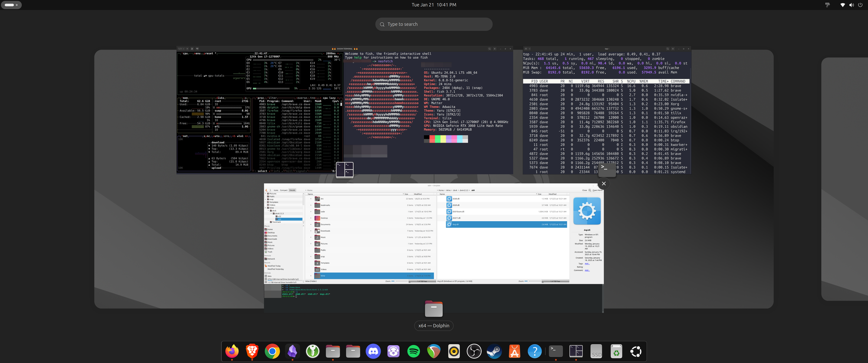Image resolution: width=868 pixels, height=363 pixels.
Task: Launch Obsidian from the dock
Action: (293, 351)
